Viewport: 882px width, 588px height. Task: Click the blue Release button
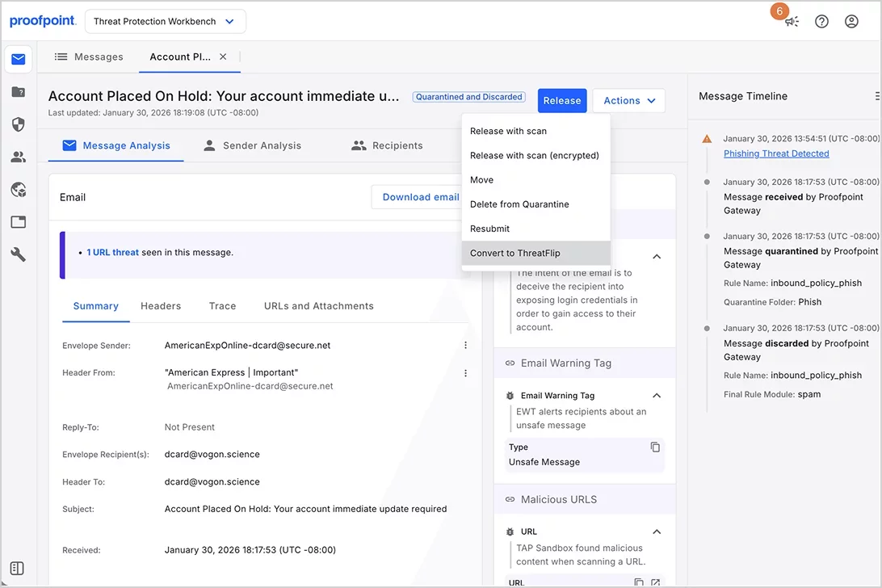pyautogui.click(x=562, y=101)
